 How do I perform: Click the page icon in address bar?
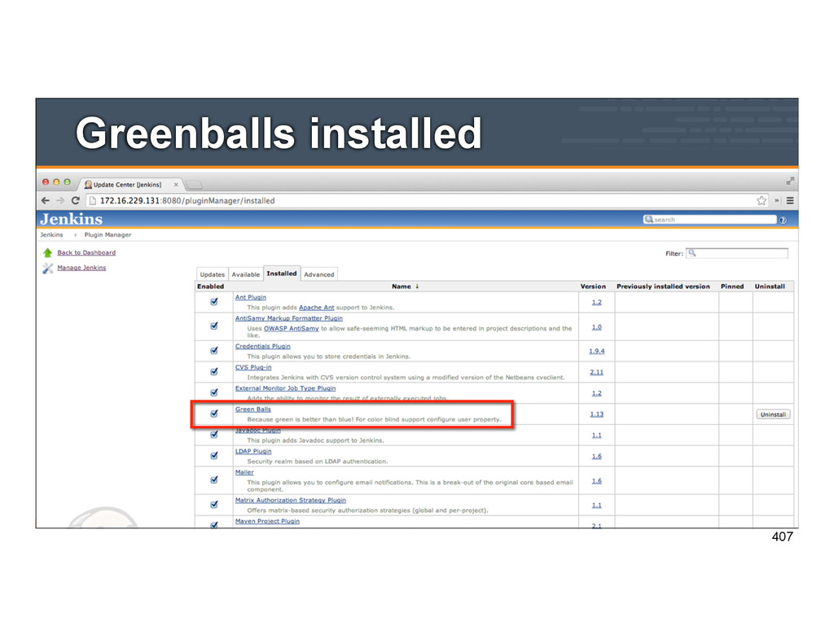click(x=93, y=200)
